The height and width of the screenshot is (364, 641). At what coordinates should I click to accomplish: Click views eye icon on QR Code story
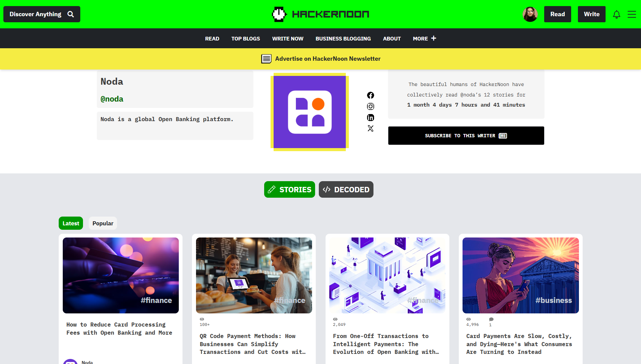pos(202,319)
